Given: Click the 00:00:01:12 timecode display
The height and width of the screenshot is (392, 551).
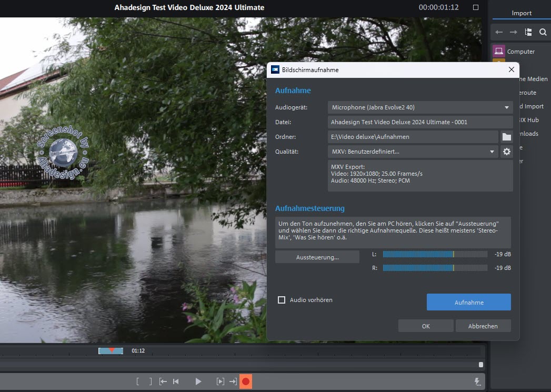Looking at the screenshot, I should pyautogui.click(x=438, y=7).
